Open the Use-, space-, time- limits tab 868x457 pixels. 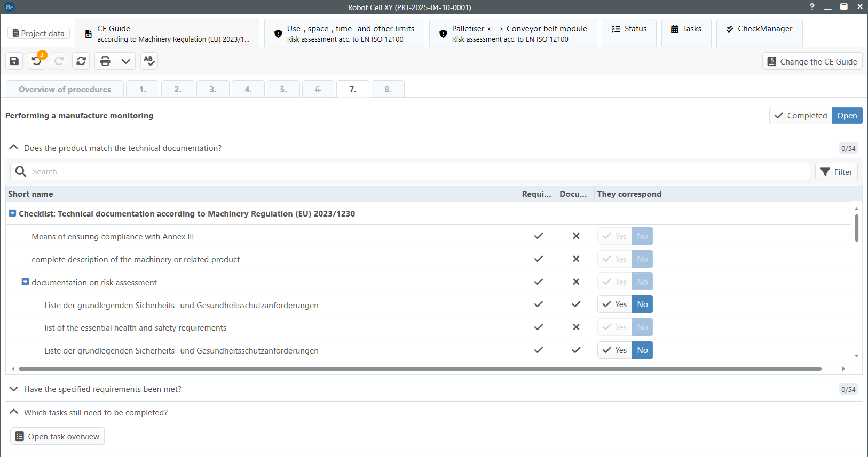[344, 34]
